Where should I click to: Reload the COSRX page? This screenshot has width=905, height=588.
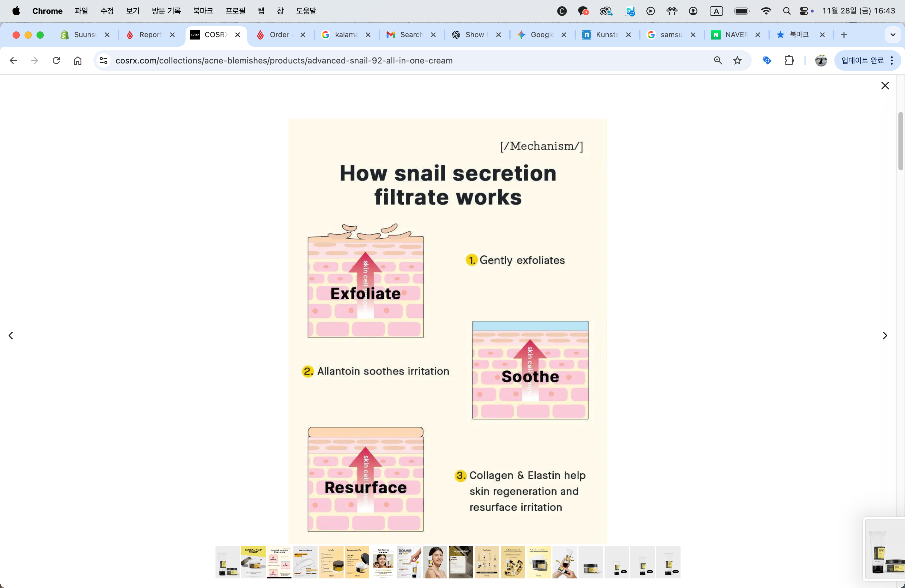pyautogui.click(x=56, y=60)
